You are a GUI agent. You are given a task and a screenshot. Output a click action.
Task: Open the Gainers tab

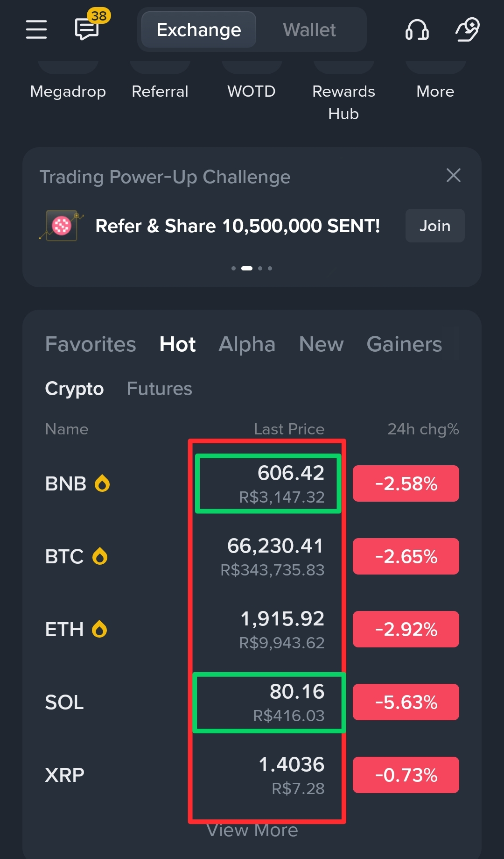pos(404,344)
